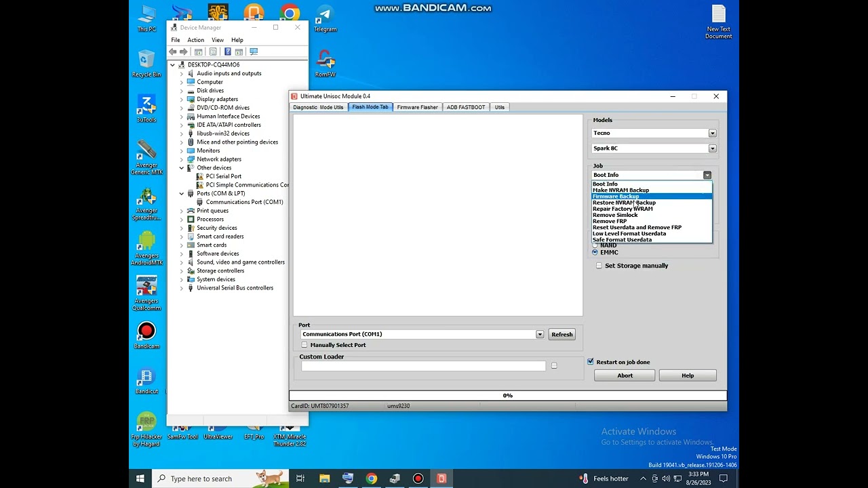Open the Recycle Bin desktop icon
This screenshot has width=868, height=488.
click(146, 64)
